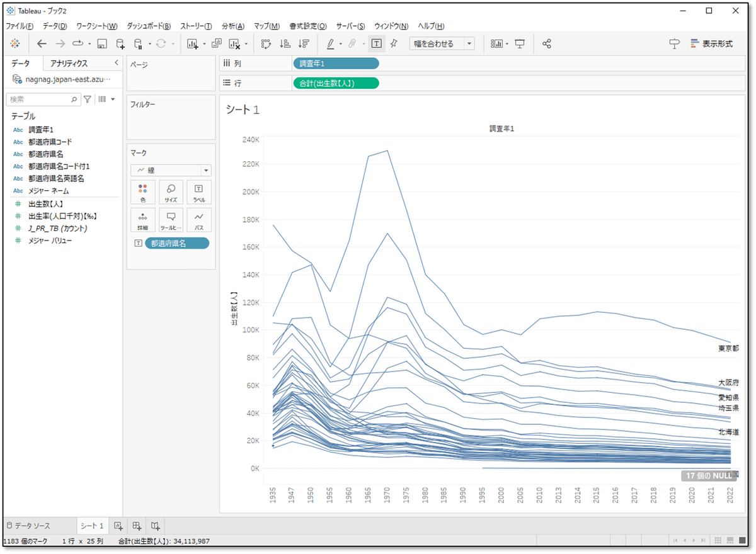Click the Tableau start page logo icon
Viewport: 756px width, 554px height.
pyautogui.click(x=15, y=43)
